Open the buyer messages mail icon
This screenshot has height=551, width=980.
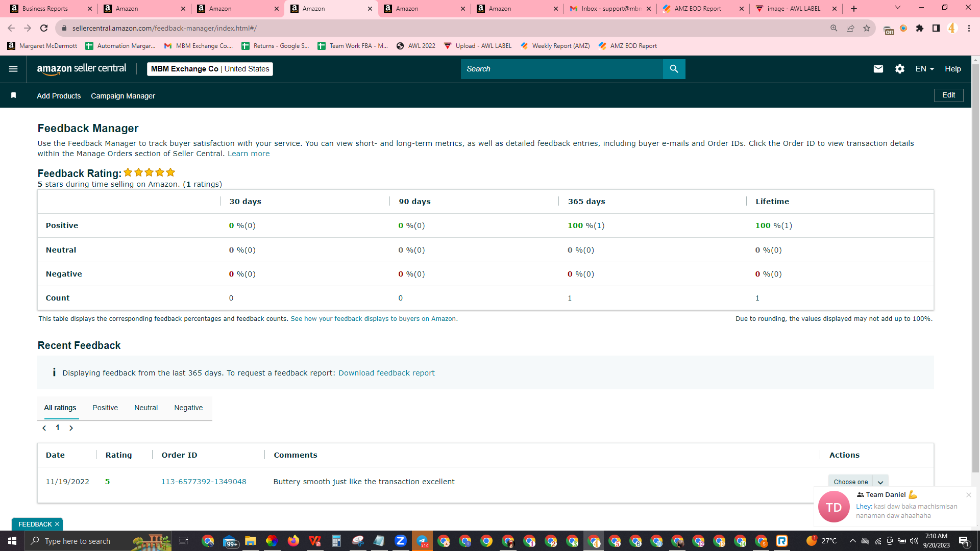[x=878, y=69]
